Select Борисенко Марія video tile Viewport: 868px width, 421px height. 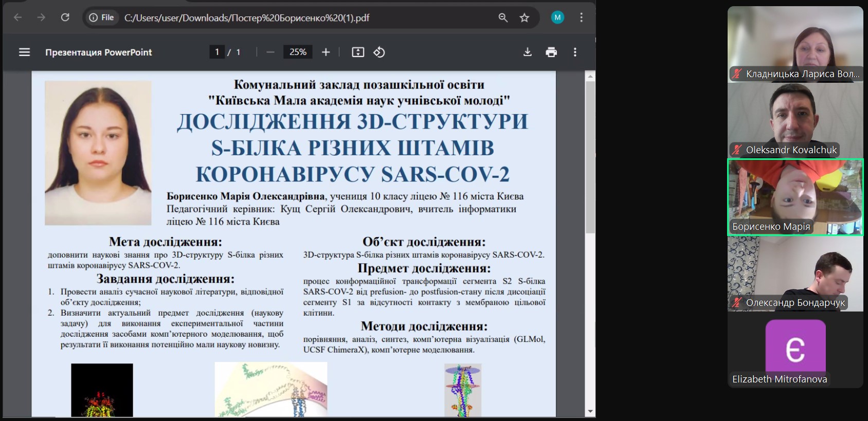click(x=795, y=197)
